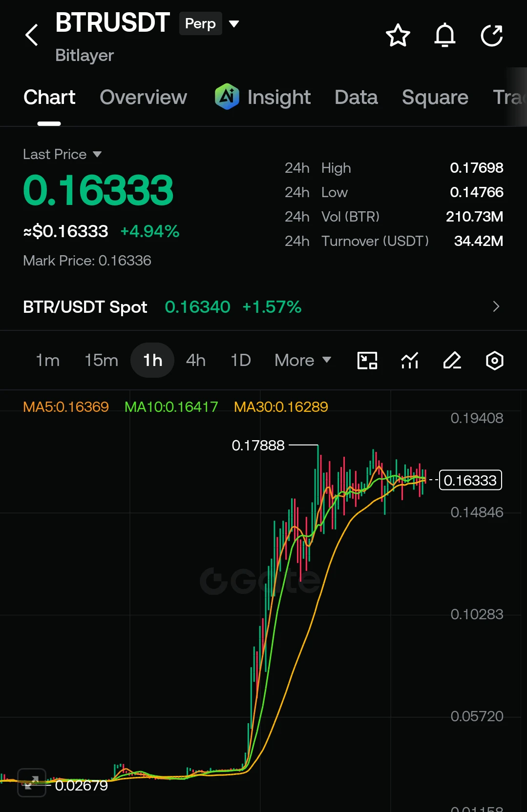Select the 4h timeframe
The image size is (527, 812).
195,360
